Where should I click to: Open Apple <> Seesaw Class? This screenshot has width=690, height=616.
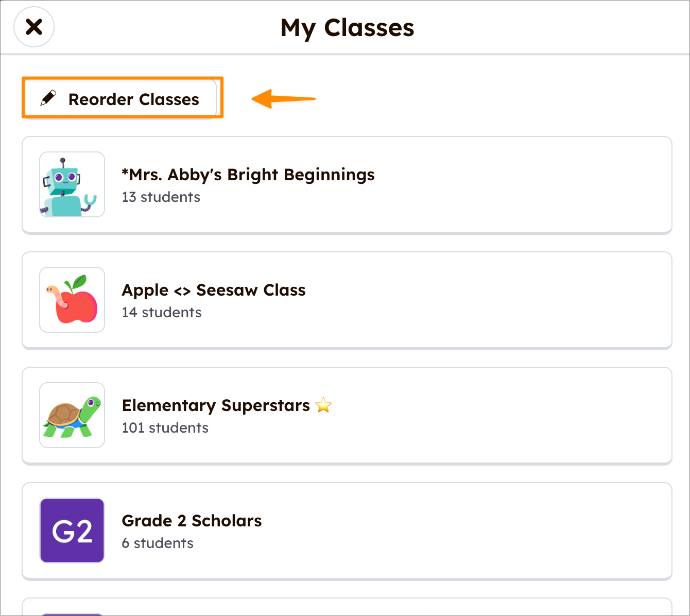[x=214, y=290]
